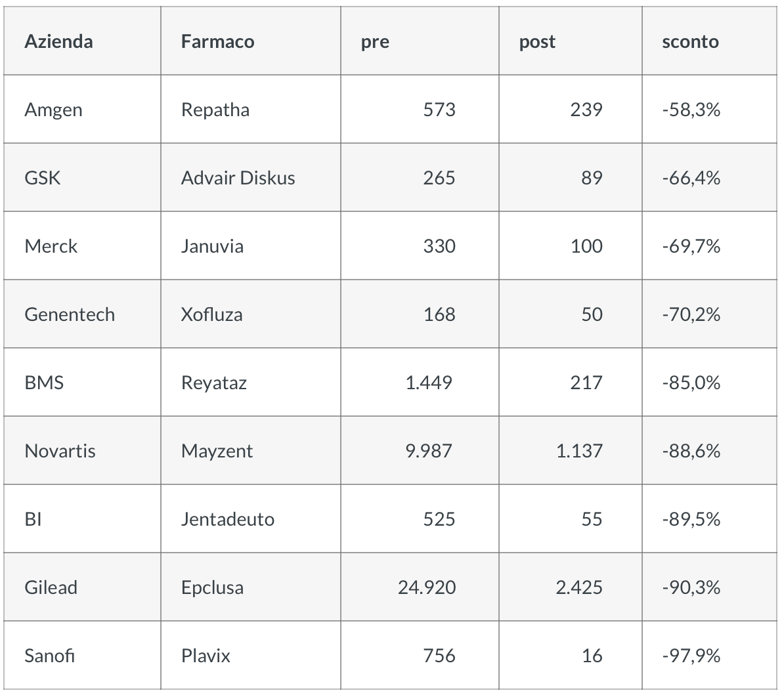Select the Gilead company cell
The height and width of the screenshot is (697, 784).
[51, 587]
